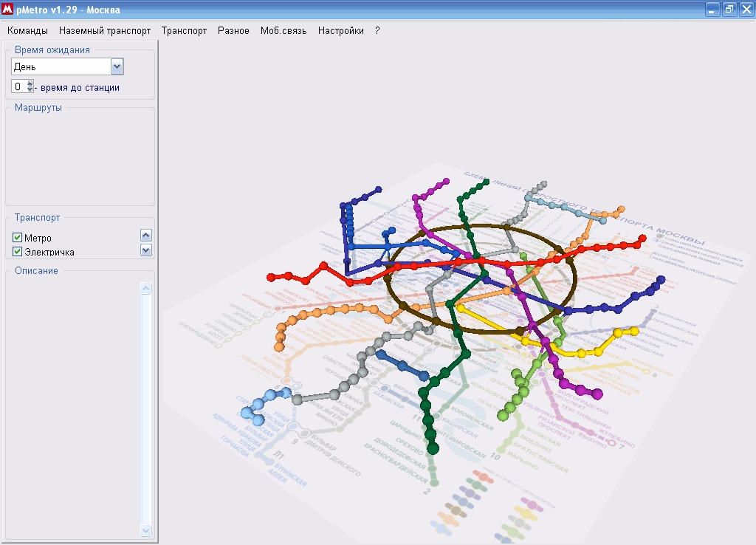
Task: Click the время до станции stepper
Action: pos(30,87)
